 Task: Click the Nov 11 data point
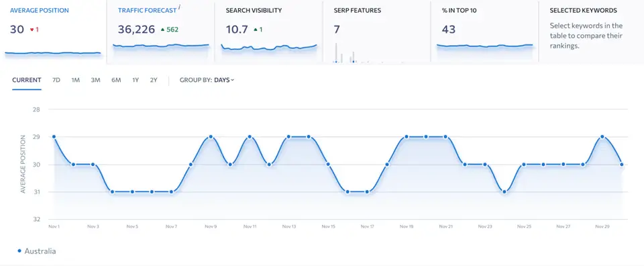[250, 137]
